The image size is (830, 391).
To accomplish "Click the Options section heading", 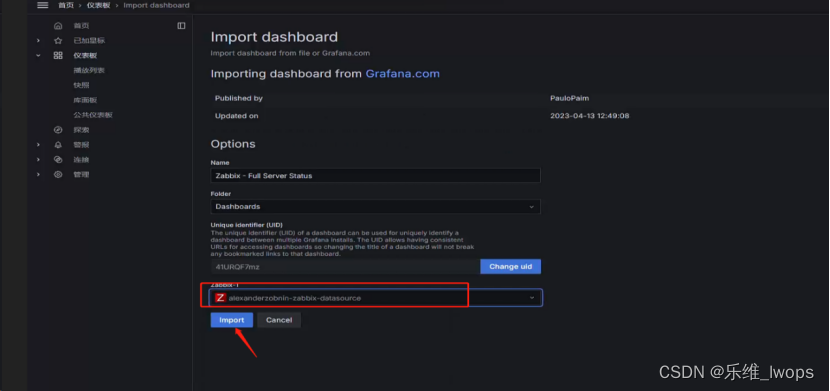I will (x=233, y=144).
